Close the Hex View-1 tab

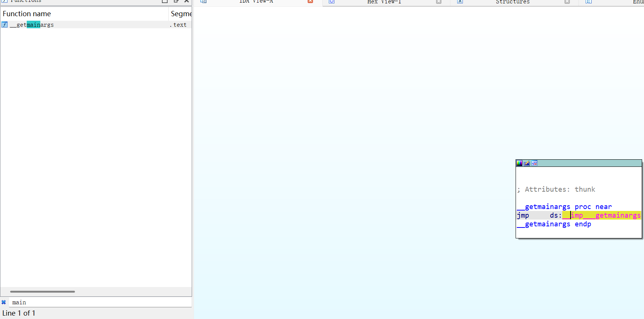[x=439, y=2]
